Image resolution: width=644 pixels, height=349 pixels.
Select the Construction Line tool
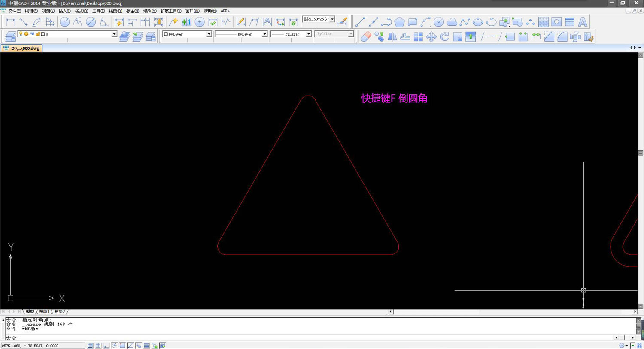click(374, 22)
